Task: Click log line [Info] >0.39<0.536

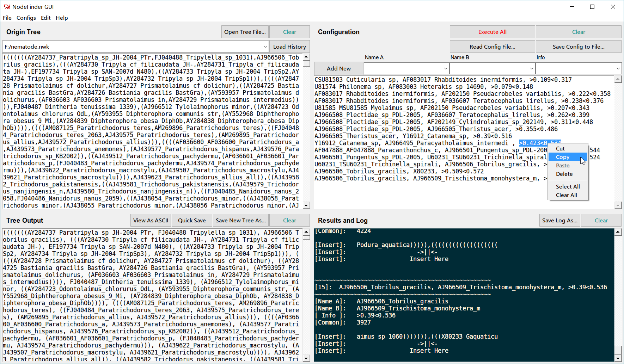Action: (x=355, y=315)
